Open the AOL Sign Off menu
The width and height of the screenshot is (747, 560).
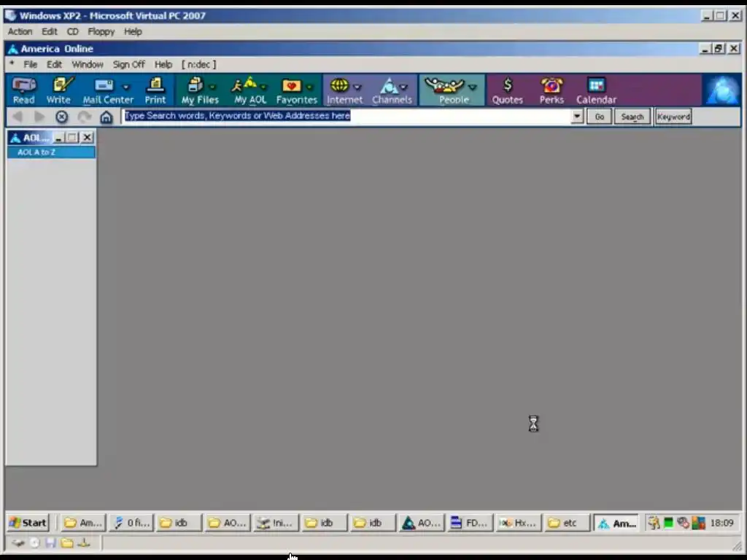[128, 64]
